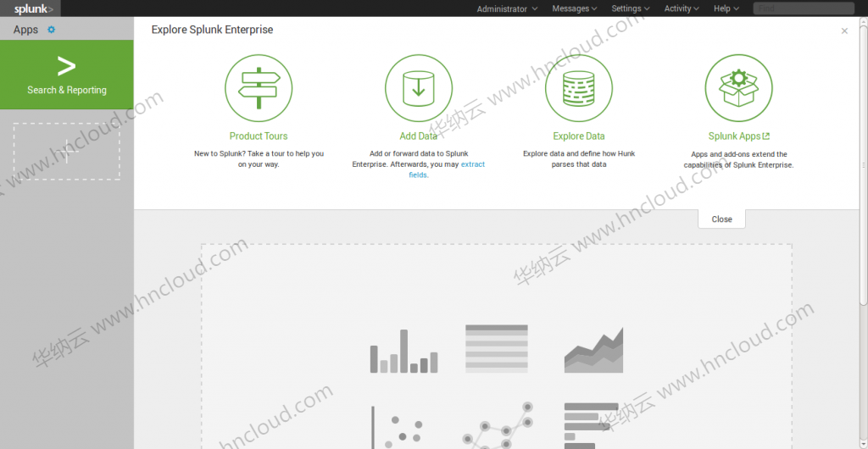Open the Messages dropdown

pos(575,8)
